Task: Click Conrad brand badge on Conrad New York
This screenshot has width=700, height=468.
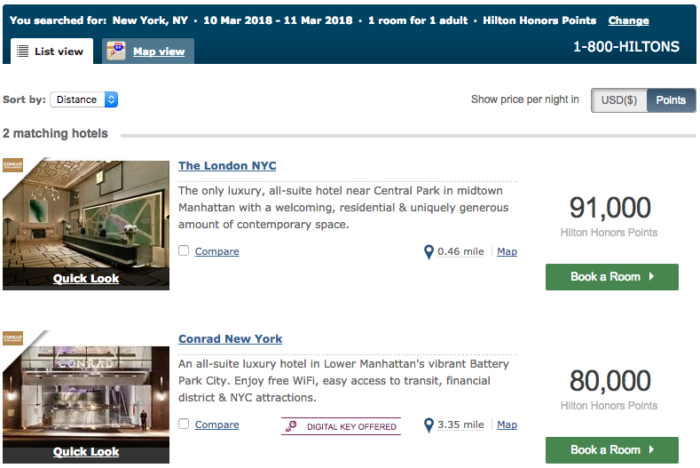Action: coord(12,338)
